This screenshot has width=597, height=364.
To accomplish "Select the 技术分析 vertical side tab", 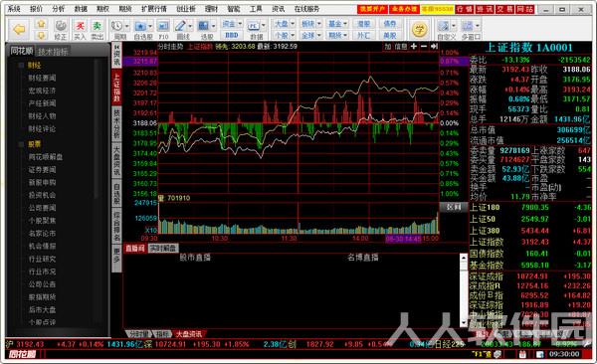I will 116,123.
